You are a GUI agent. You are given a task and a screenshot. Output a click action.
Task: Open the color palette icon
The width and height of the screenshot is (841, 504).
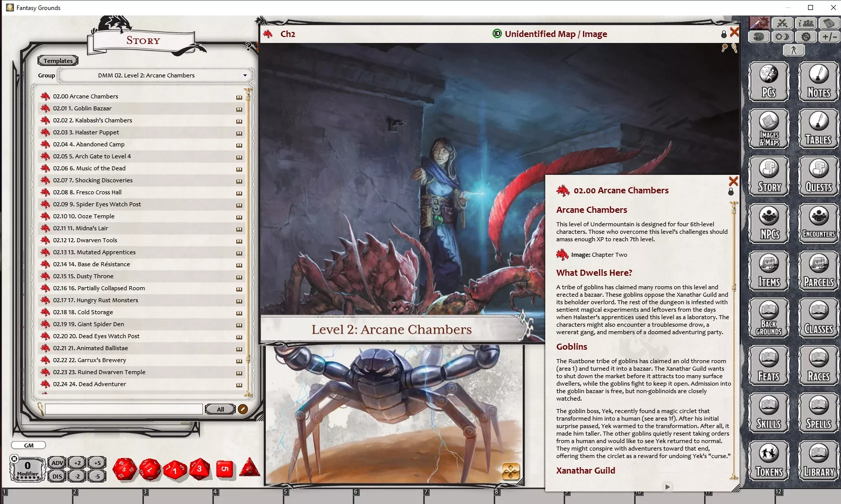[x=759, y=36]
